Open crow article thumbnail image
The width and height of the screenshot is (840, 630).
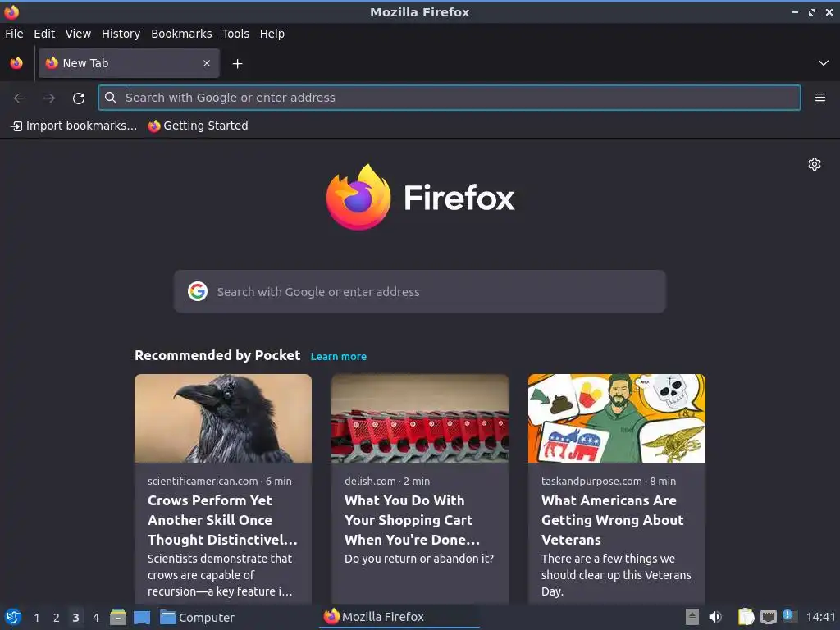(223, 418)
